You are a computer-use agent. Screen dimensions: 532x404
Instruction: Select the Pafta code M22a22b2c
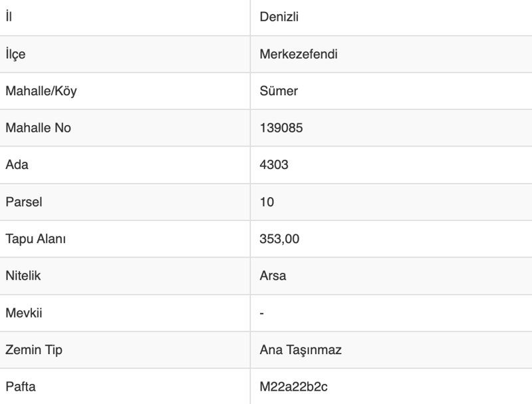pyautogui.click(x=293, y=386)
